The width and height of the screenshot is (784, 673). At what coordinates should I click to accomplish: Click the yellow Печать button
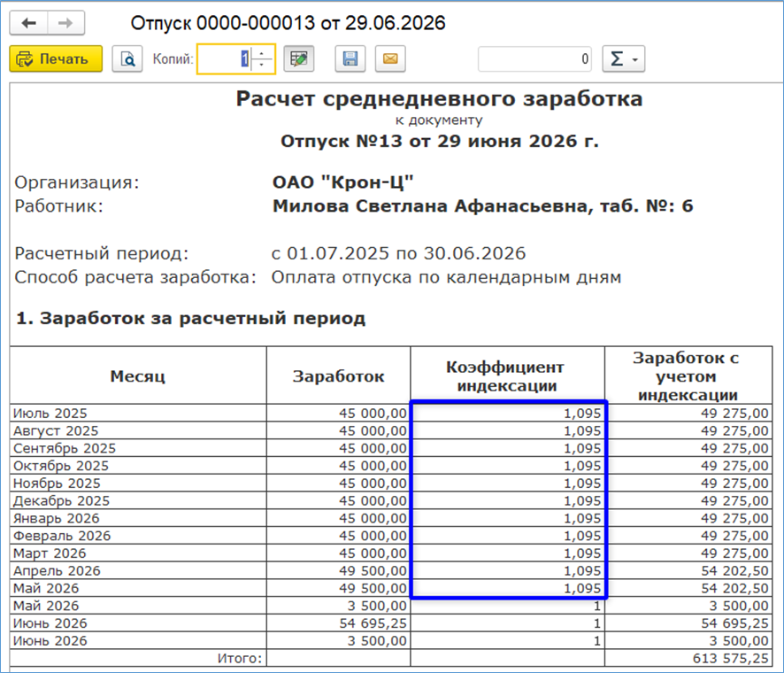click(x=56, y=59)
